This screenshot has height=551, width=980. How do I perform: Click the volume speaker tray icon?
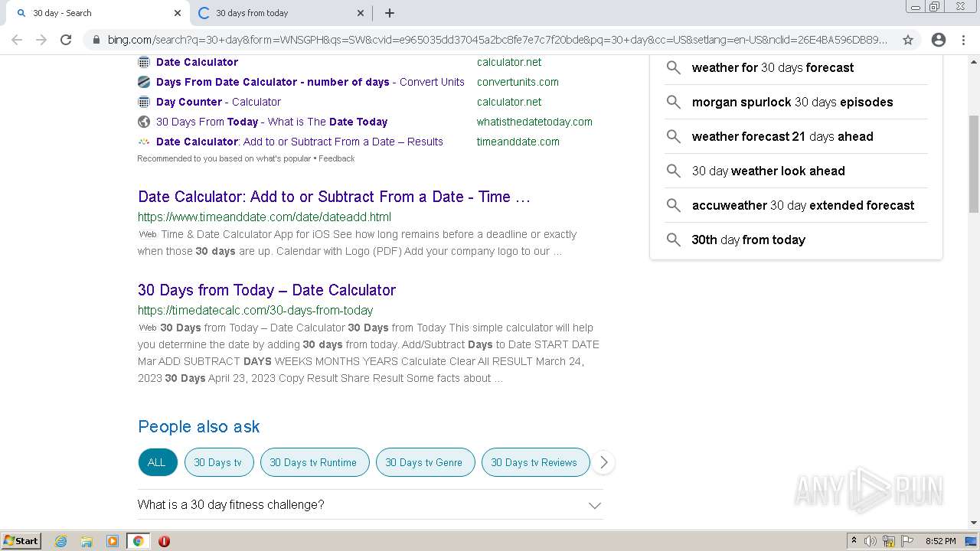click(x=870, y=541)
